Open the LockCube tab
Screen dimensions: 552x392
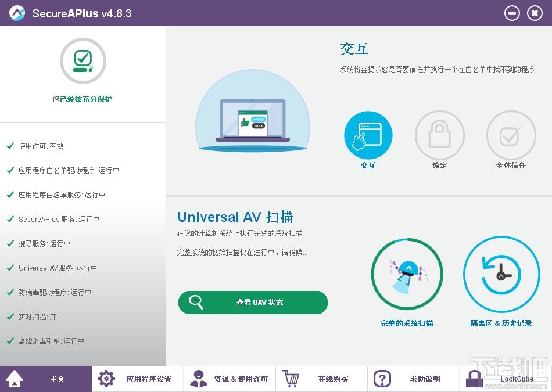[506, 379]
